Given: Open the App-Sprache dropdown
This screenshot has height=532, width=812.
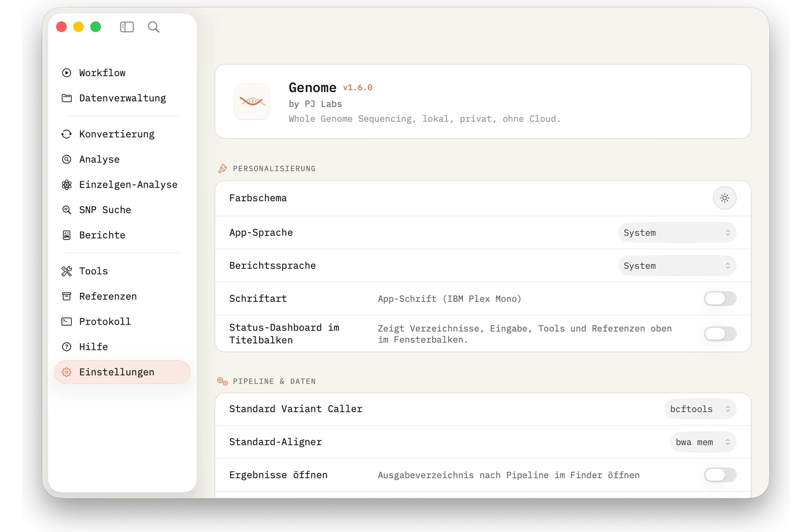Looking at the screenshot, I should [677, 233].
